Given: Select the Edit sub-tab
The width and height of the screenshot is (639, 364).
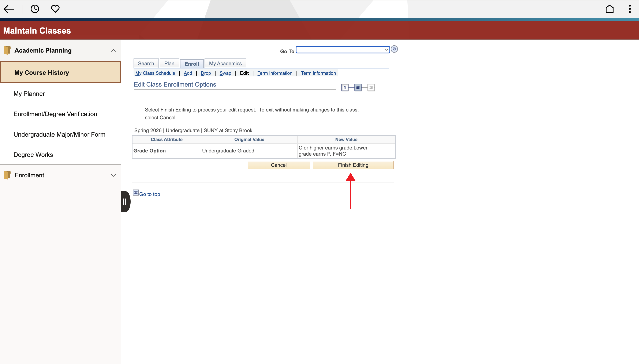Looking at the screenshot, I should [244, 73].
